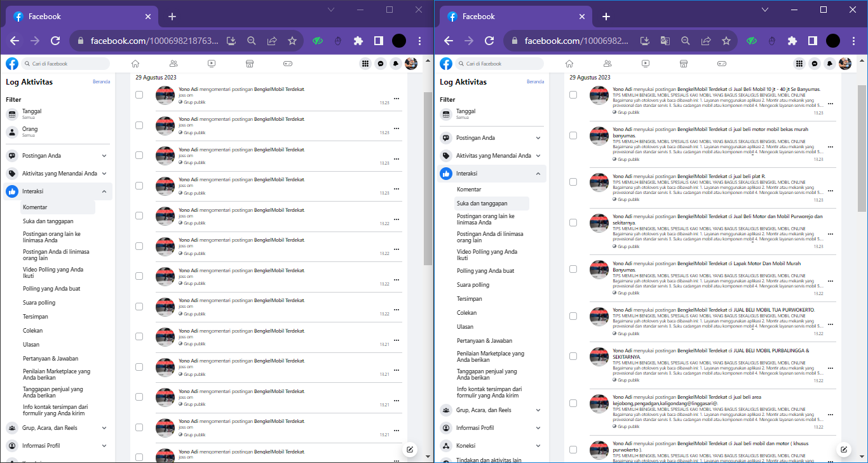Open extensions puzzle icon in left window
Screen dimensions: 868x463
358,41
